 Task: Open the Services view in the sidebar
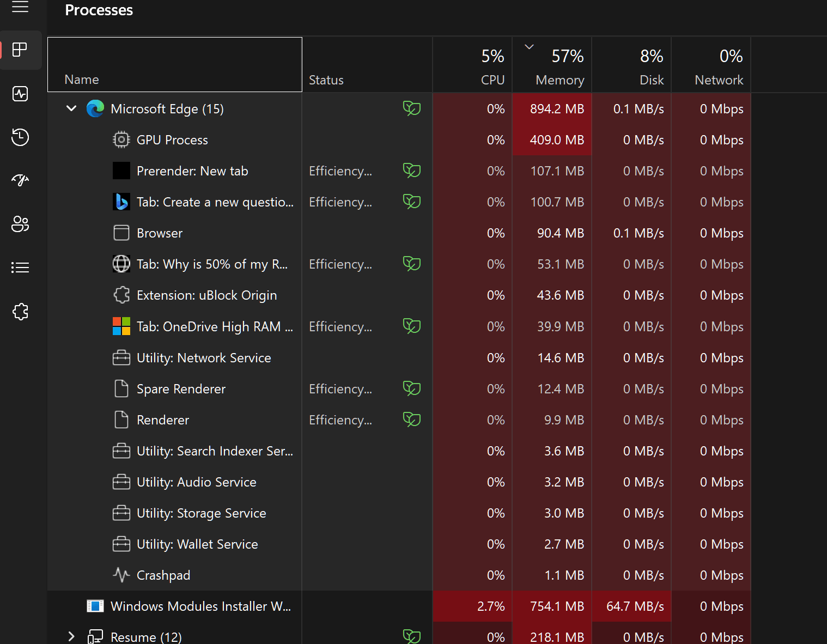coord(20,311)
